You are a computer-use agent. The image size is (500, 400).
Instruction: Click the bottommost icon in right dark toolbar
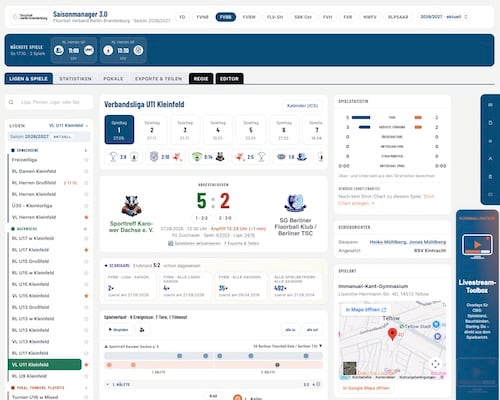(490, 194)
